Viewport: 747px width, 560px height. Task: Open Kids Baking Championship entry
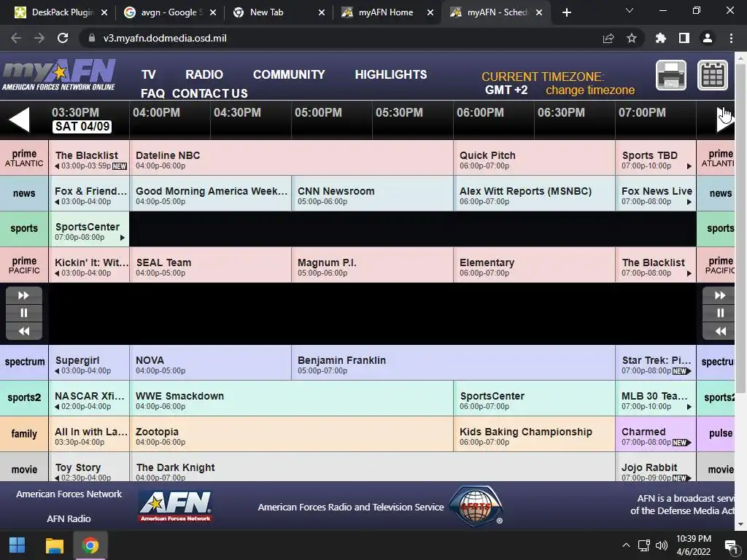pos(534,434)
